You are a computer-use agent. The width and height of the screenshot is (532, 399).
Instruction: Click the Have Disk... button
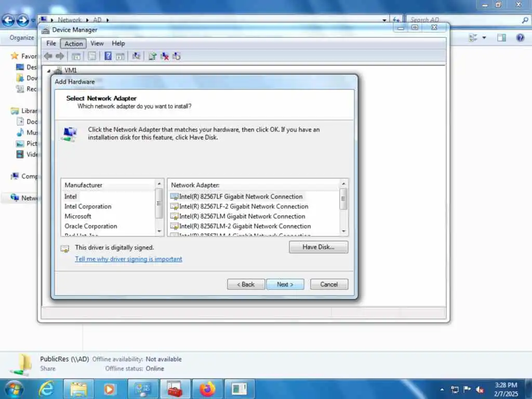(x=318, y=247)
